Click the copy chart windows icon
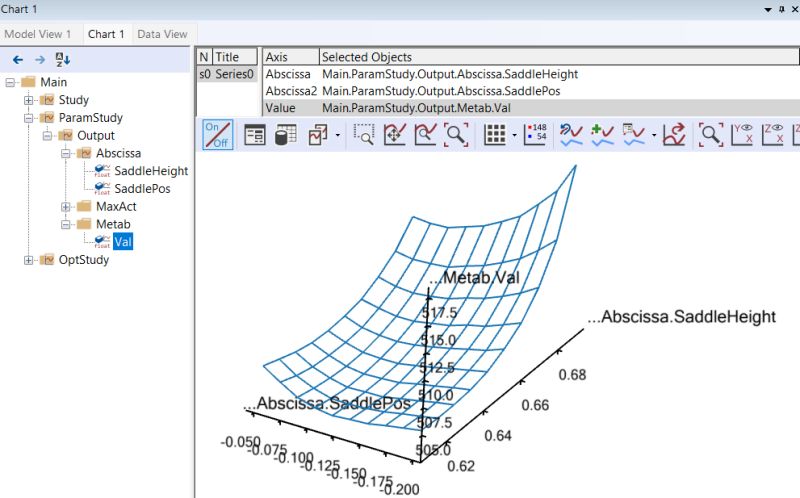The image size is (800, 498). point(318,135)
